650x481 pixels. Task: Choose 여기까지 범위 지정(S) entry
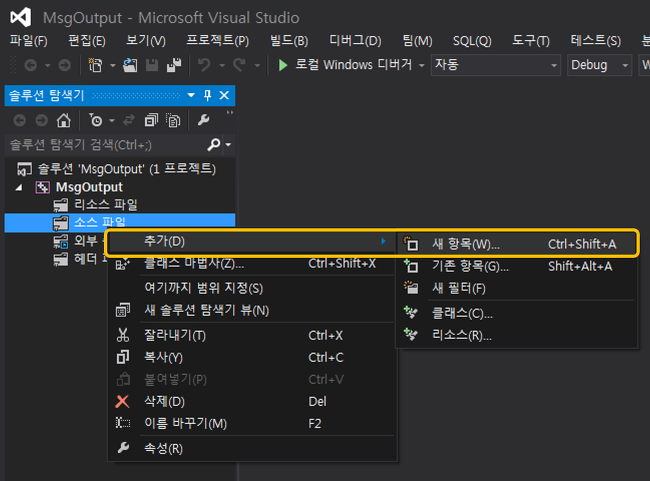252,288
